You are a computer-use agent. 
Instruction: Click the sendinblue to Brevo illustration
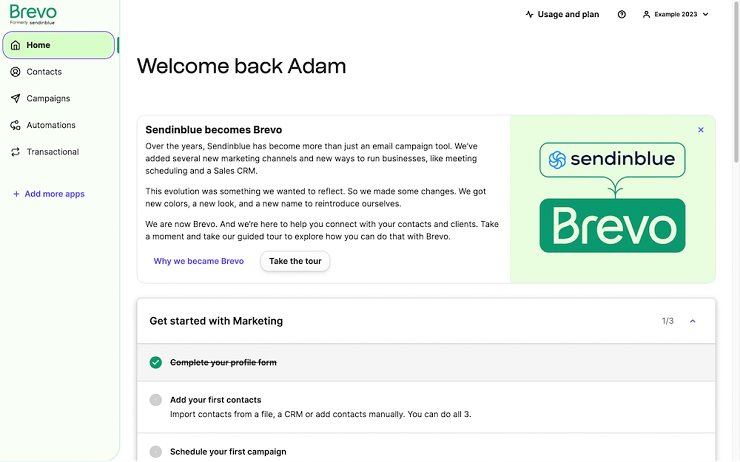[613, 198]
